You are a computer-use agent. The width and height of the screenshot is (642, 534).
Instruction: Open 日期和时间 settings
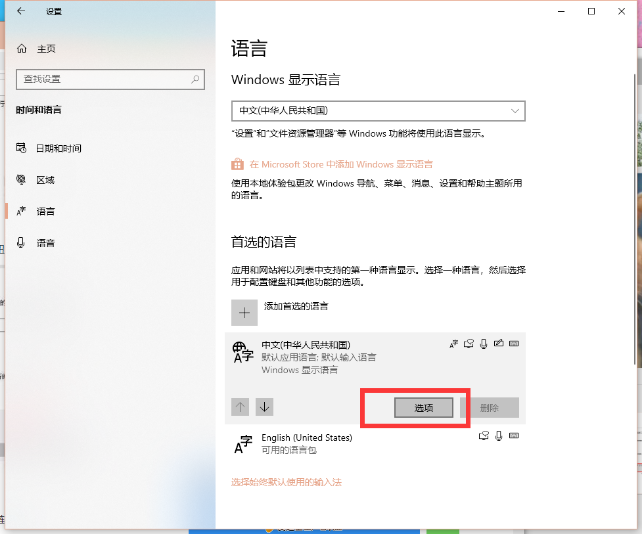click(x=59, y=148)
